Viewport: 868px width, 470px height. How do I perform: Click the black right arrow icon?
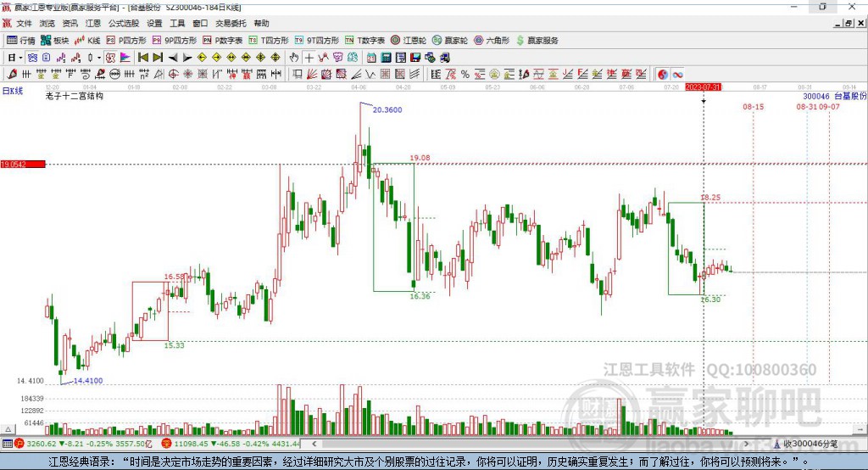coord(187,57)
